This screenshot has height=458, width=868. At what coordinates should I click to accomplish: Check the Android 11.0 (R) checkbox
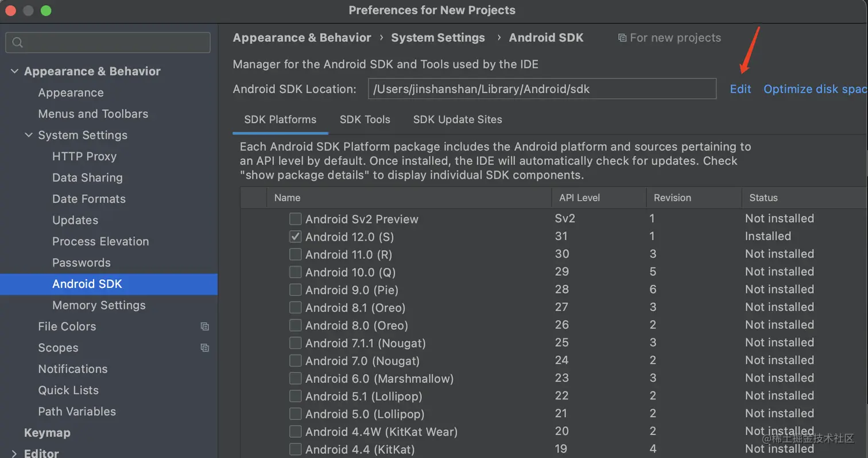point(295,254)
